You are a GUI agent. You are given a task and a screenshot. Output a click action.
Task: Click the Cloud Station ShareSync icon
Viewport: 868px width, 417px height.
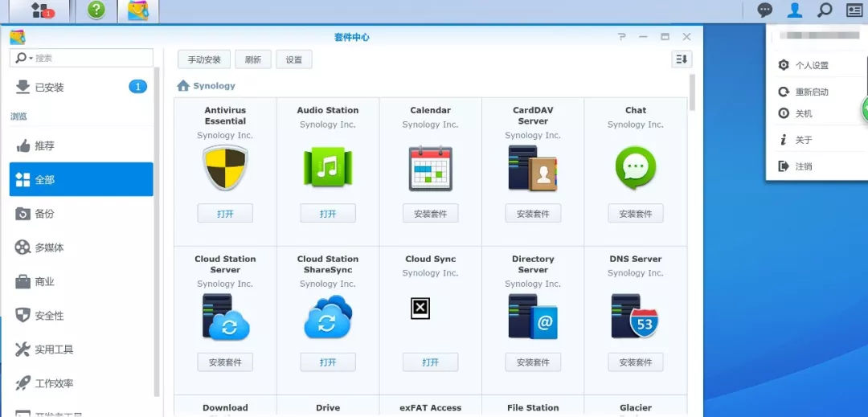(328, 317)
